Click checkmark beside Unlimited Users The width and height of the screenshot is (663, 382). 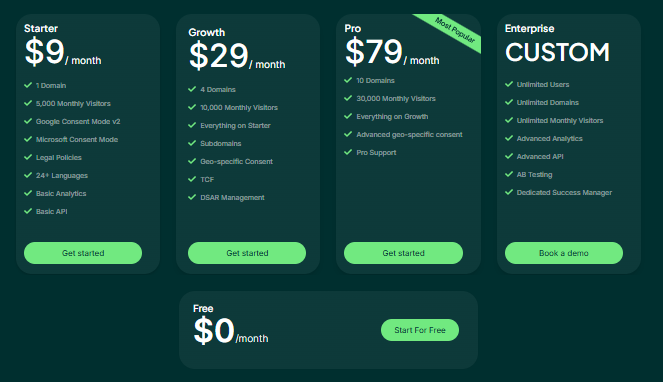pyautogui.click(x=509, y=84)
